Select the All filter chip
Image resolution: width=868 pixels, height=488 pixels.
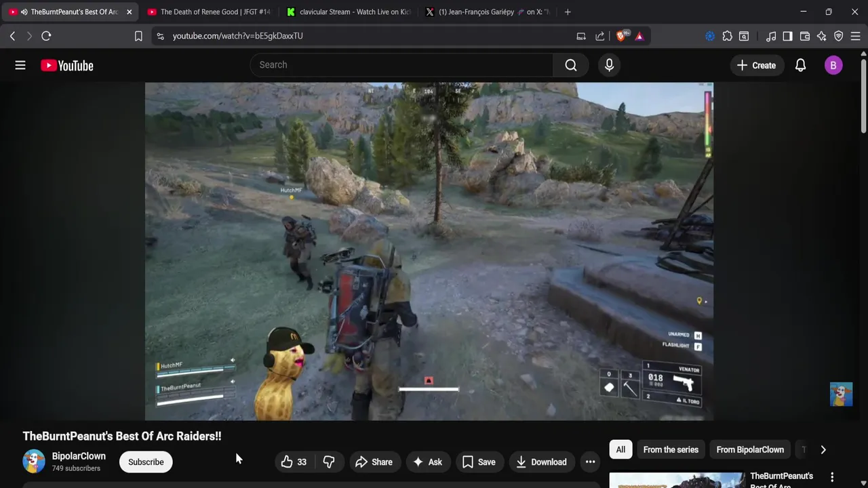point(620,449)
